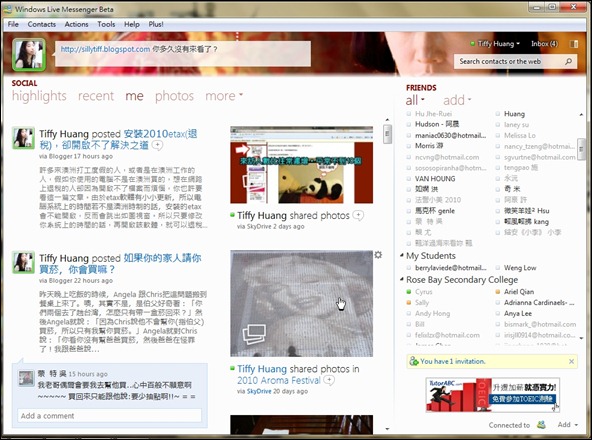Screen dimensions: 592x440
Task: Collapse the My Students group
Action: (x=402, y=256)
